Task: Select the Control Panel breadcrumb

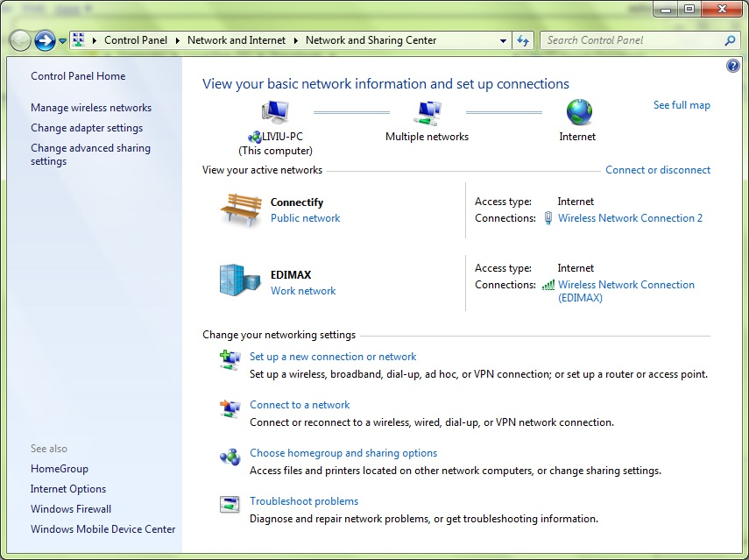Action: (136, 40)
